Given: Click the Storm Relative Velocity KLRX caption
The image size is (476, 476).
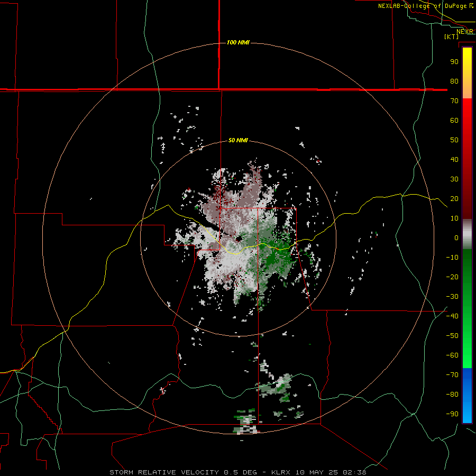Looking at the screenshot, I should 237,472.
